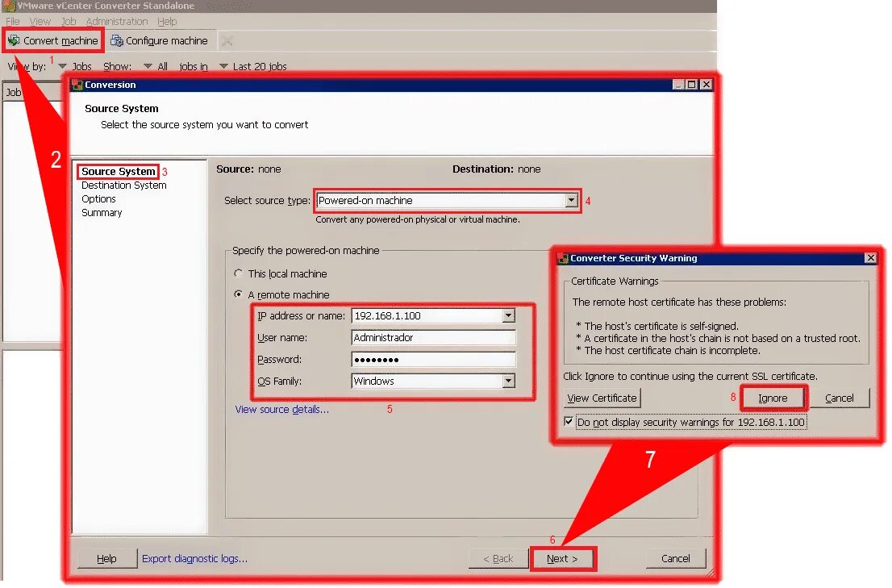The width and height of the screenshot is (892, 588).
Task: Open the File menu
Action: (x=13, y=22)
